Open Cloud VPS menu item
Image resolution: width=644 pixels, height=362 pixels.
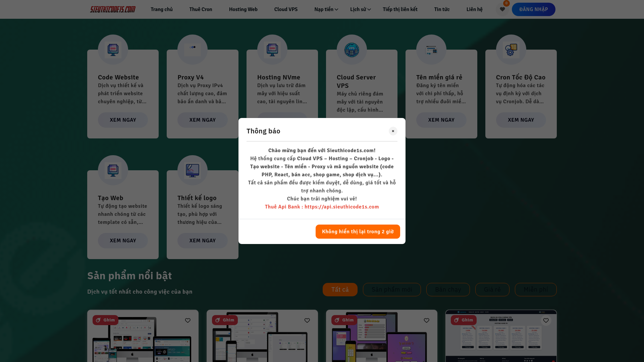click(x=286, y=9)
